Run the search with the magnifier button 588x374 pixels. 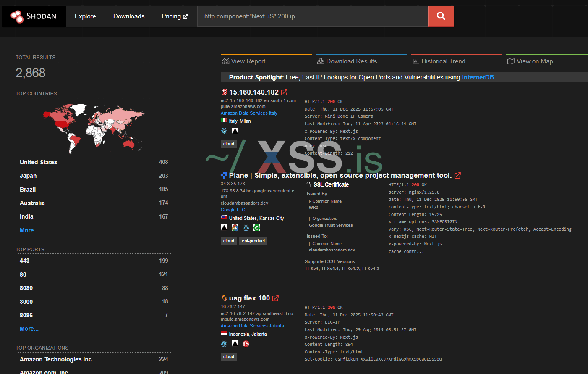441,16
